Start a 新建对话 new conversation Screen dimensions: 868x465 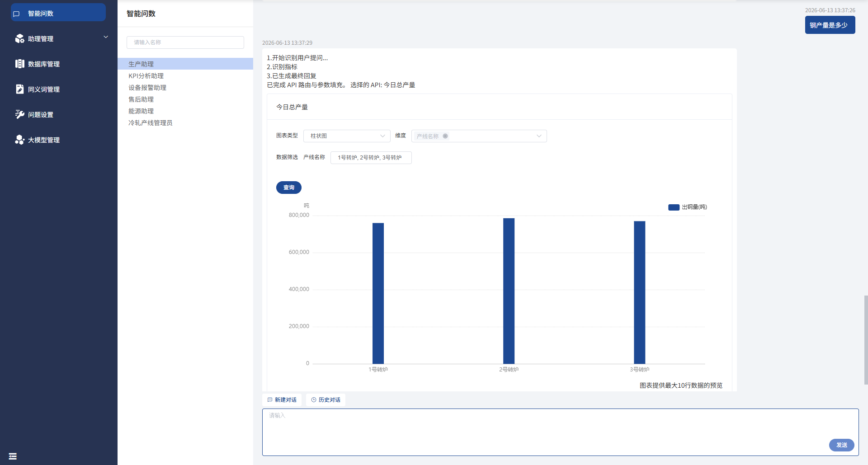pyautogui.click(x=282, y=400)
